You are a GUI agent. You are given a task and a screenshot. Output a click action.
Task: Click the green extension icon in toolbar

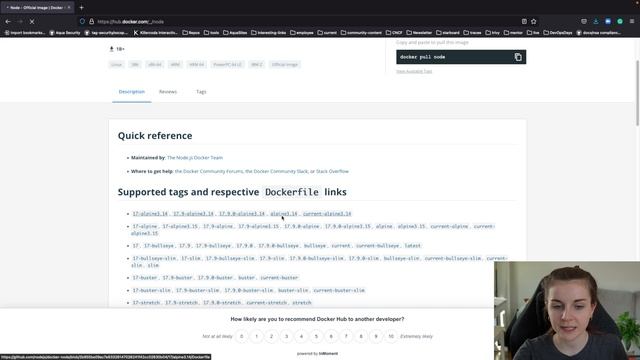(620, 21)
